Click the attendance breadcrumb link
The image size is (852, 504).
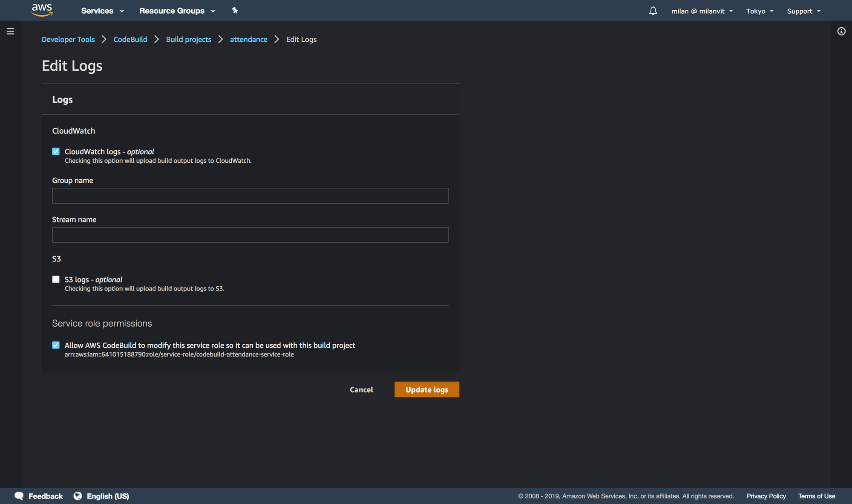click(248, 39)
